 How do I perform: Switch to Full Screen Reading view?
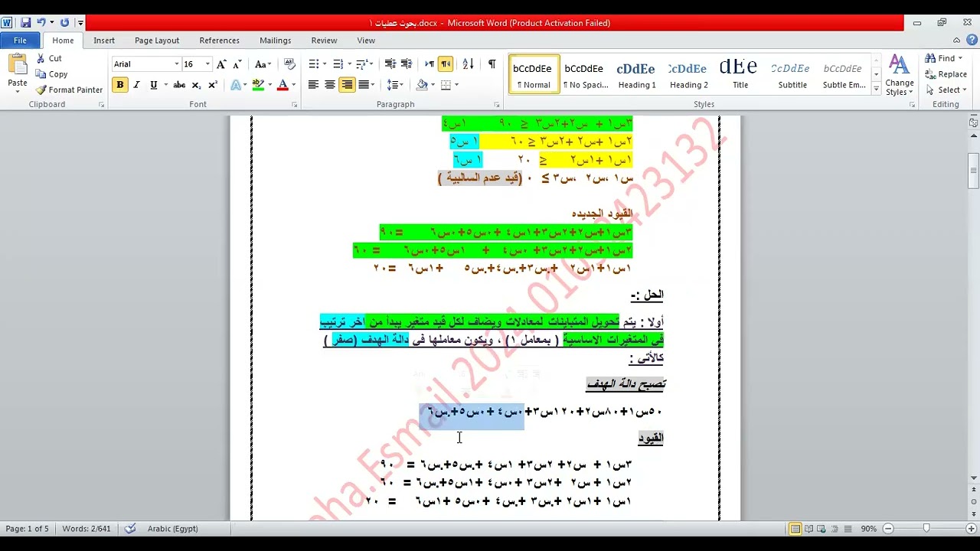(x=810, y=529)
